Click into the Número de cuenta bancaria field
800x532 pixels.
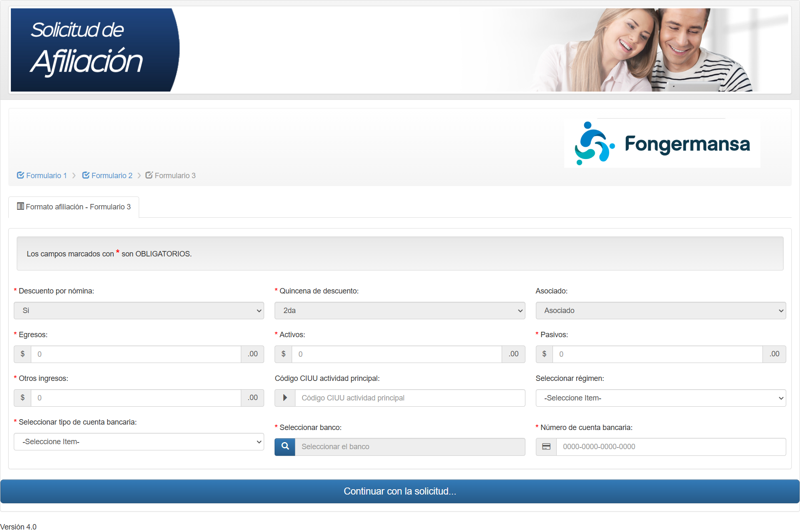point(670,447)
